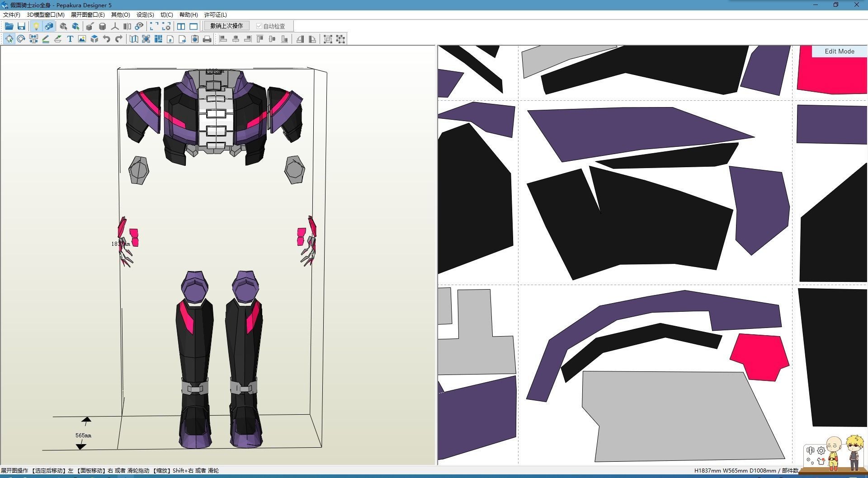Viewport: 868px width, 478px height.
Task: Click the pink pentagon unfolded part
Action: 760,357
